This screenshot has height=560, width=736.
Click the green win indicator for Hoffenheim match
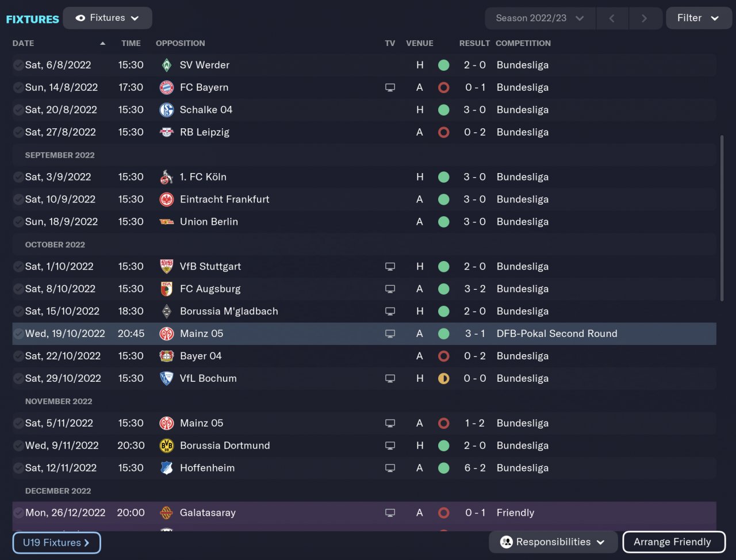tap(443, 468)
